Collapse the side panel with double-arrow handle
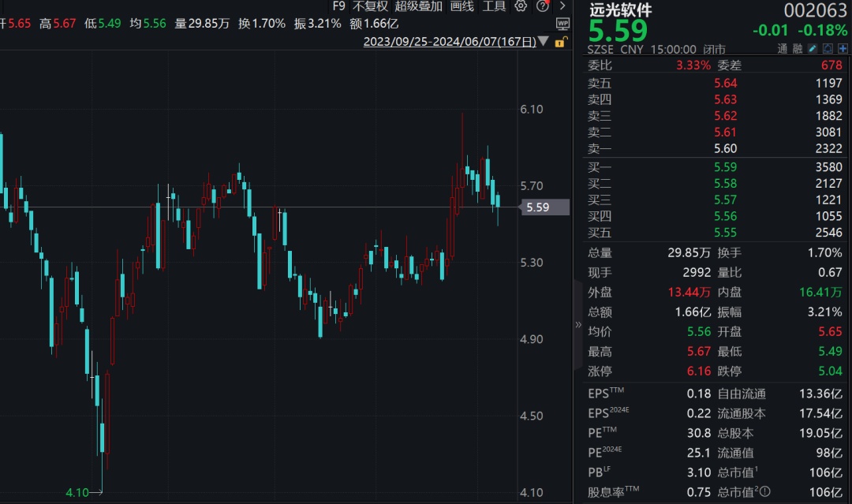 (577, 324)
